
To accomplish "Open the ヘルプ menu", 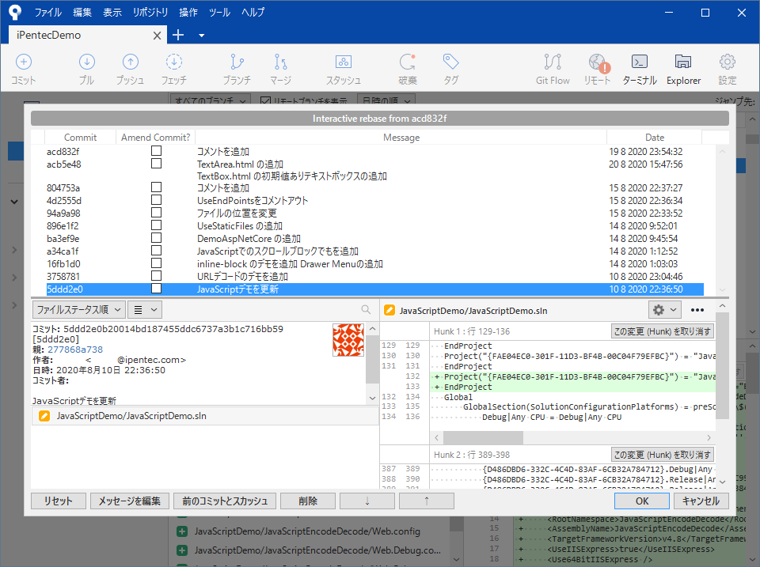I will tap(253, 13).
